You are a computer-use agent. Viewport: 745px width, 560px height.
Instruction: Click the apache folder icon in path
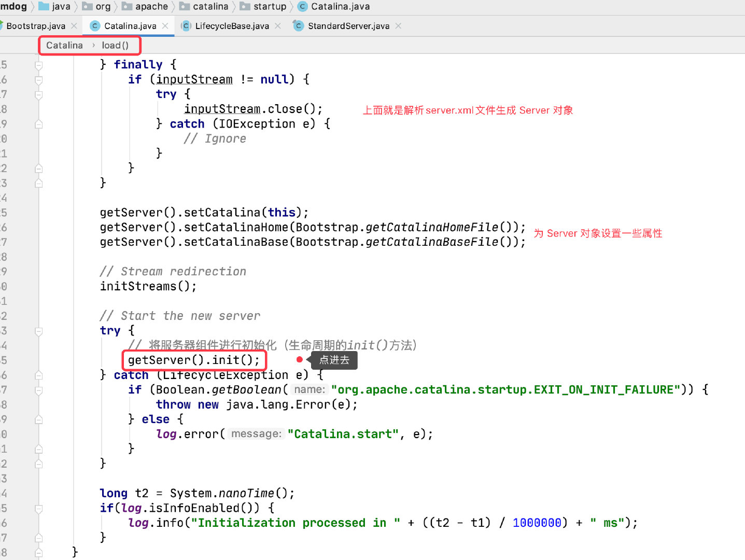click(127, 6)
